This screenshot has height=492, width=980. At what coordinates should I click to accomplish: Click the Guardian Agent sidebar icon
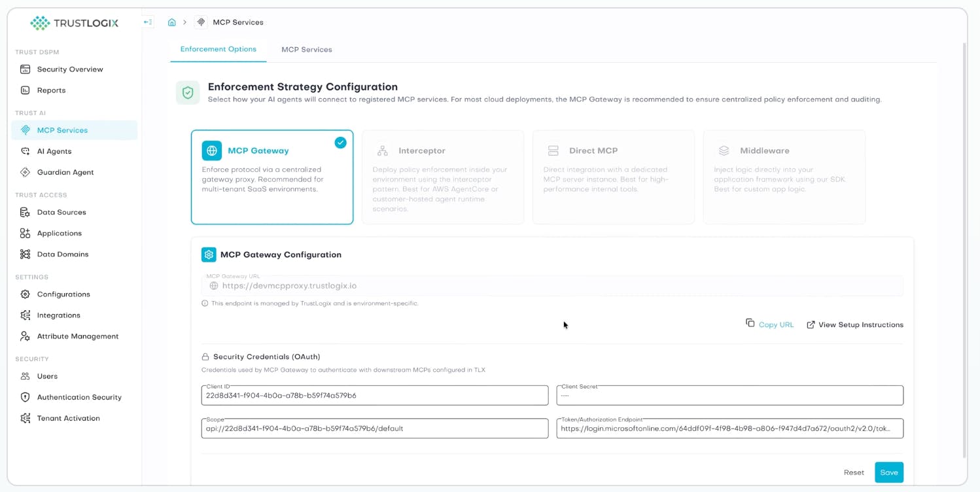pyautogui.click(x=26, y=172)
